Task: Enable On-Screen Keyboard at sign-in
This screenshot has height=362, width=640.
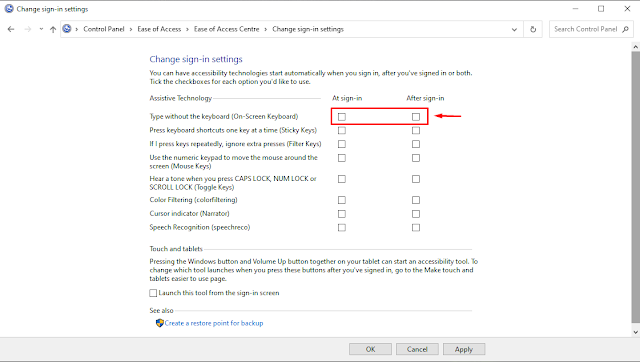Action: point(342,117)
